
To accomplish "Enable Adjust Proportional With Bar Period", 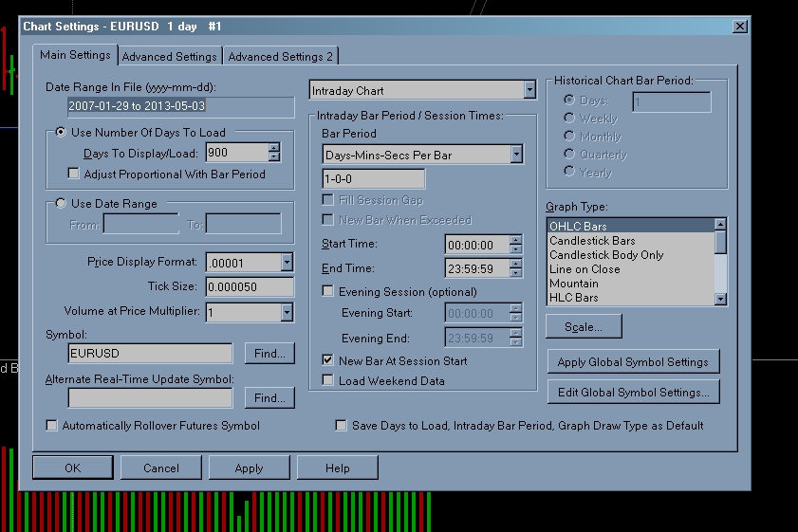I will 75,174.
